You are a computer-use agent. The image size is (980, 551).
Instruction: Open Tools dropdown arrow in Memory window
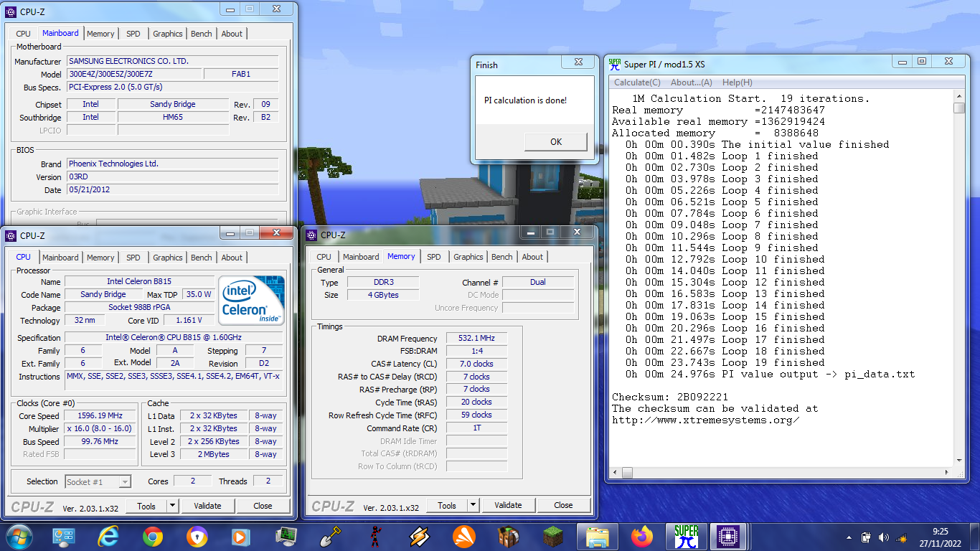tap(473, 505)
